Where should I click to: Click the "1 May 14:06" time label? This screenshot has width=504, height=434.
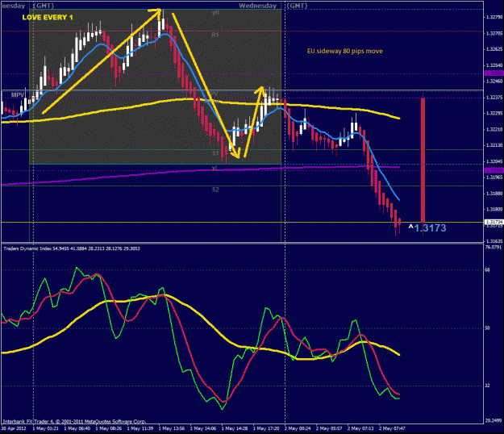pos(203,428)
